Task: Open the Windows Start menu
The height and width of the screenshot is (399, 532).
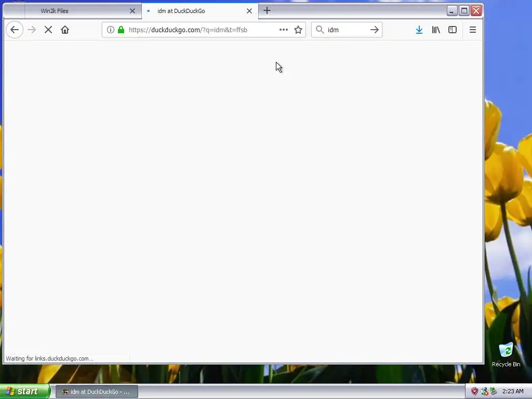Action: 25,391
